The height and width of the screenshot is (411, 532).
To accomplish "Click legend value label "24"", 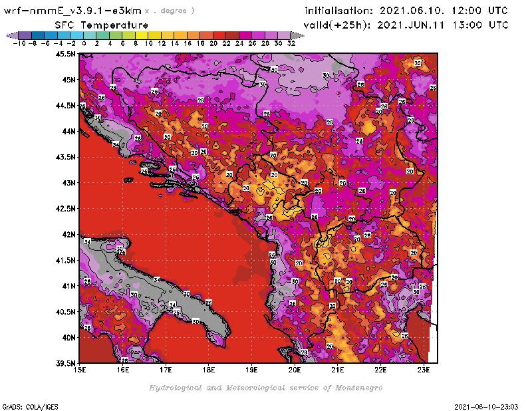I will [239, 43].
